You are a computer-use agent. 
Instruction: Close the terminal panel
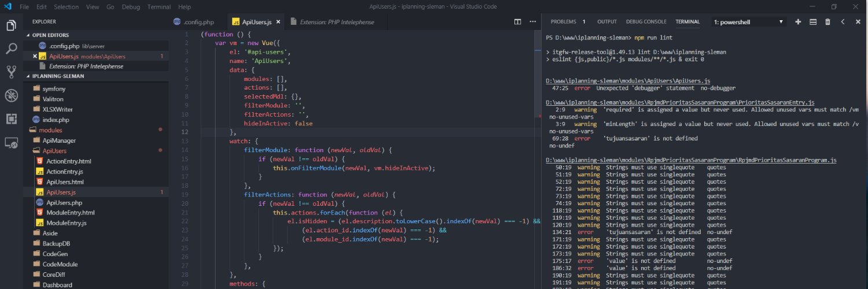pyautogui.click(x=858, y=21)
